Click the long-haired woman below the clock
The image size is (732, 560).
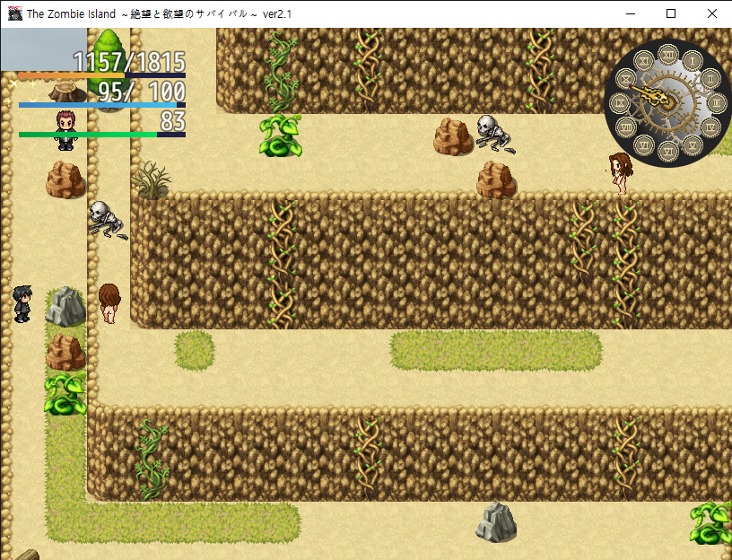point(621,173)
